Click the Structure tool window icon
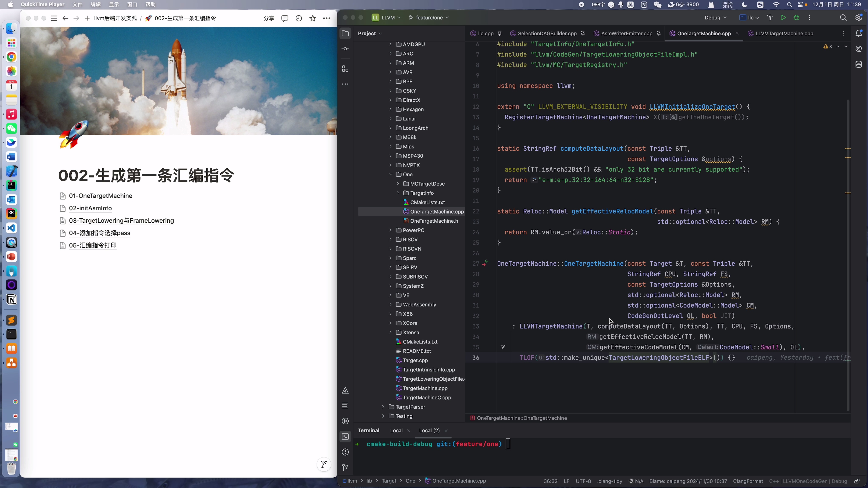 (345, 69)
